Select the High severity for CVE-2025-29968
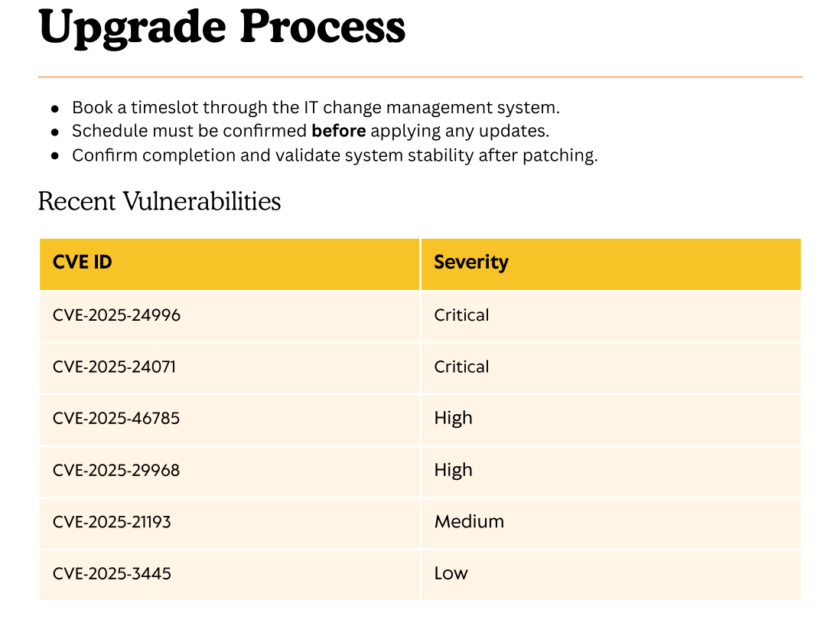The height and width of the screenshot is (633, 840). pos(454,470)
